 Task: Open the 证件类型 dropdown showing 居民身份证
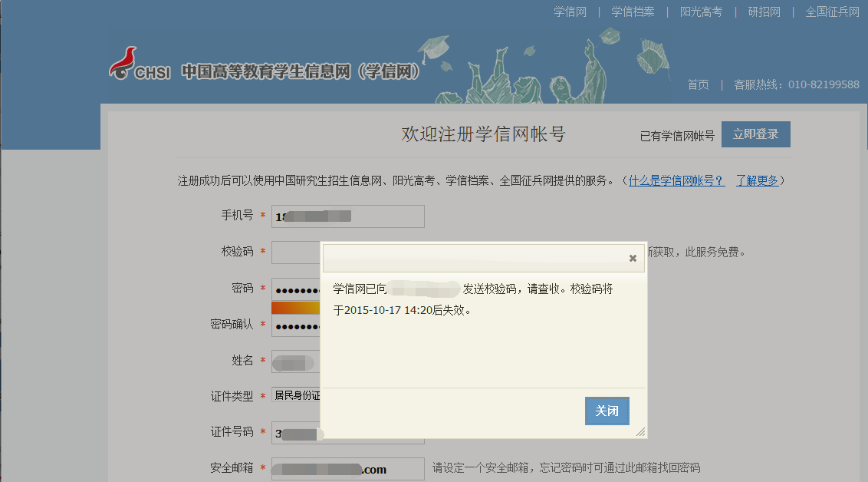(296, 395)
